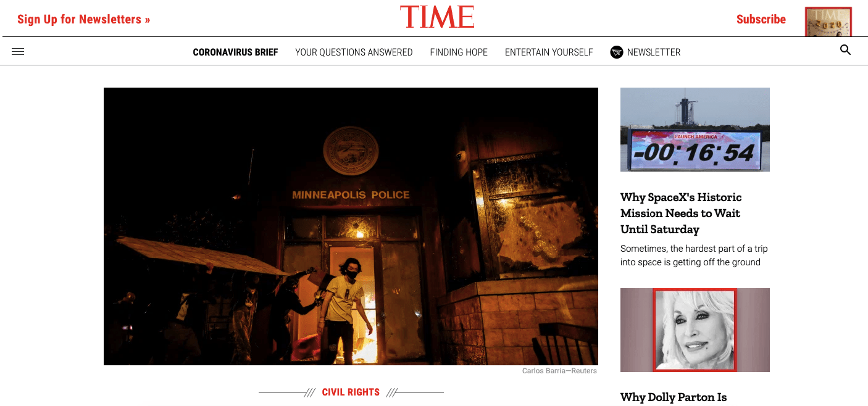Open the Why SpaceX's Historic Mission headline

681,213
